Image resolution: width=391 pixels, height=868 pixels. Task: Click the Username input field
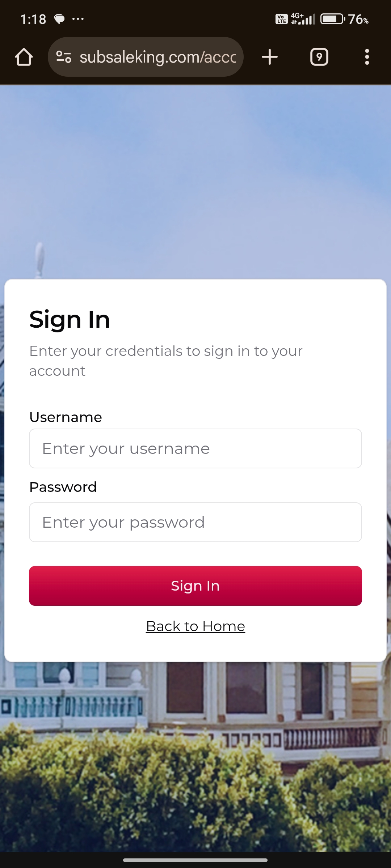(x=195, y=448)
